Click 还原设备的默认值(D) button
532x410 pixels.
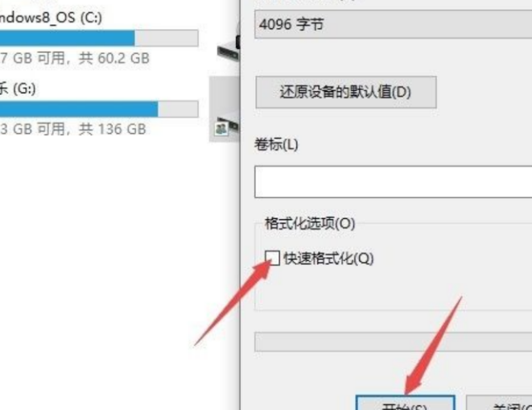346,92
